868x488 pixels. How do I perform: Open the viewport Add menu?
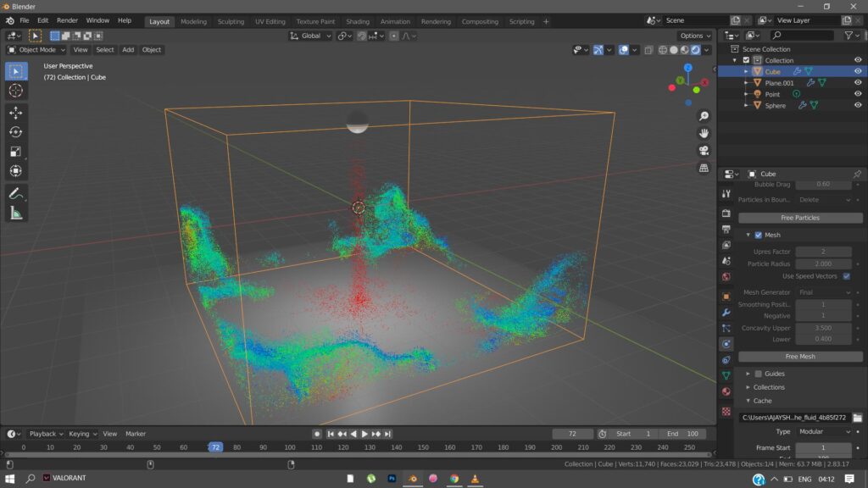click(x=128, y=50)
